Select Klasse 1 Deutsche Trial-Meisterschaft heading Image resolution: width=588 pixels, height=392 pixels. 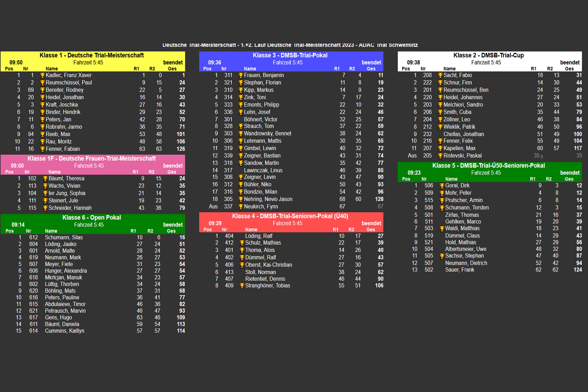click(92, 55)
